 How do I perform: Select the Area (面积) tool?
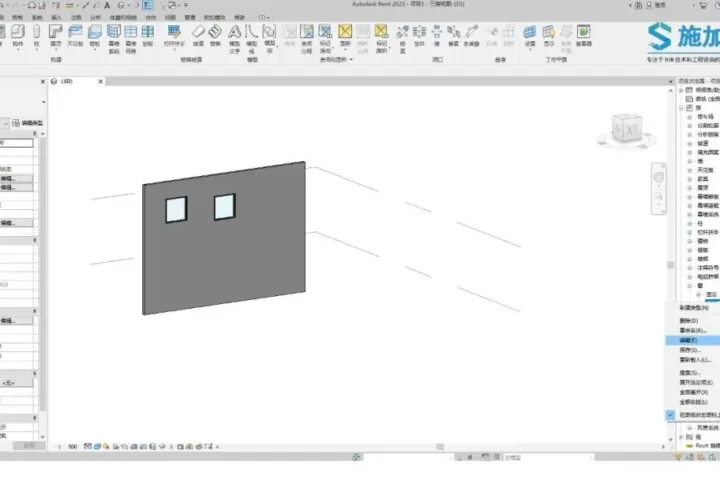(x=345, y=36)
